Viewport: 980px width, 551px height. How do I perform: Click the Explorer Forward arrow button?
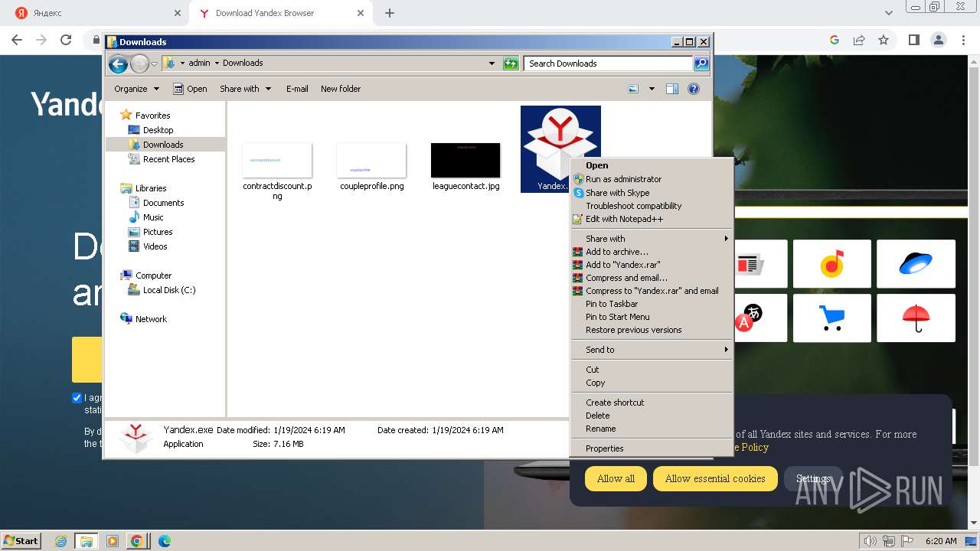(x=139, y=64)
